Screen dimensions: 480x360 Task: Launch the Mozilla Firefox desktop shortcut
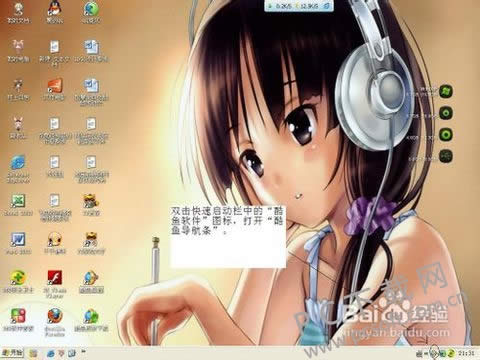point(55,317)
